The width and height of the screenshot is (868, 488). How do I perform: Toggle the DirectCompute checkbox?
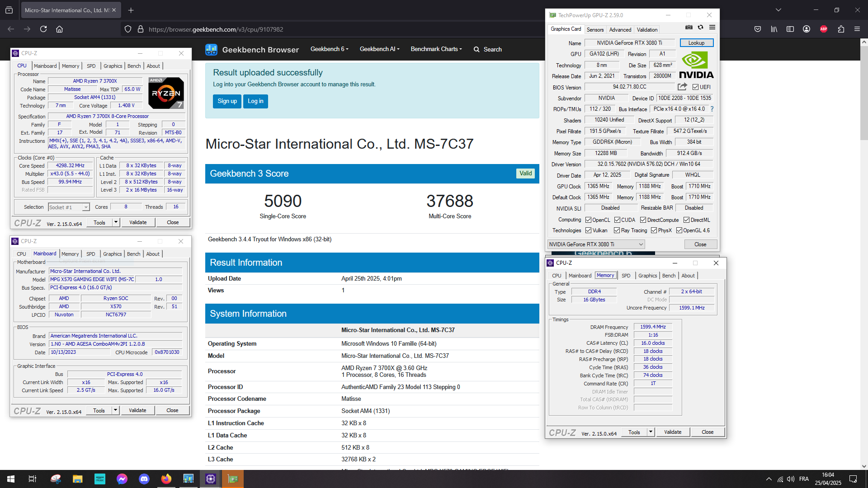point(643,220)
